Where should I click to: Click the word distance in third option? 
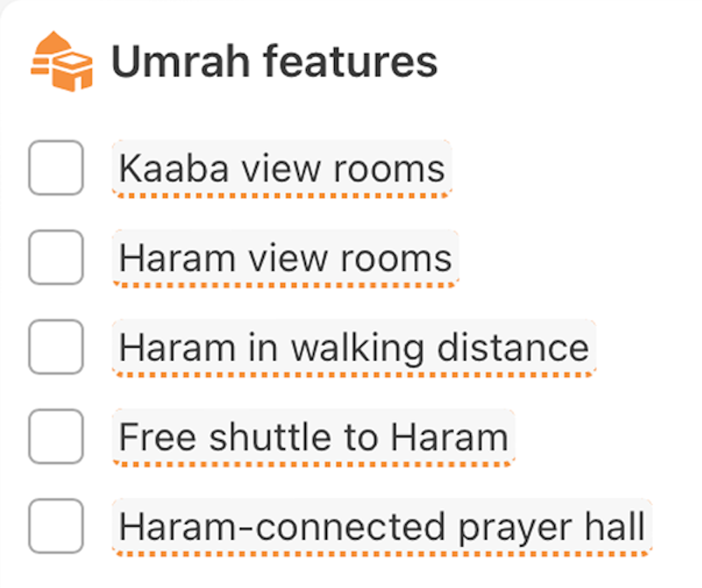point(512,348)
